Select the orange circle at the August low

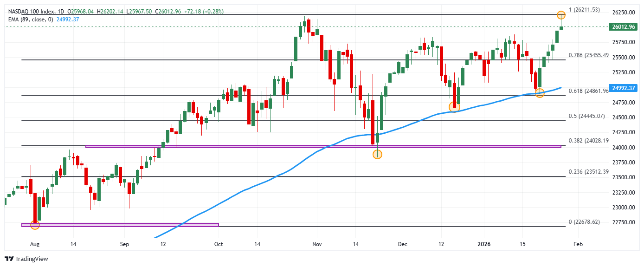click(35, 225)
